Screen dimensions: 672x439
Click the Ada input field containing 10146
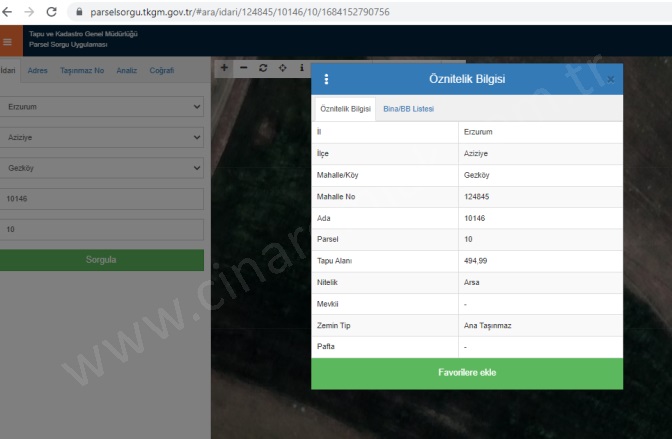tap(101, 199)
